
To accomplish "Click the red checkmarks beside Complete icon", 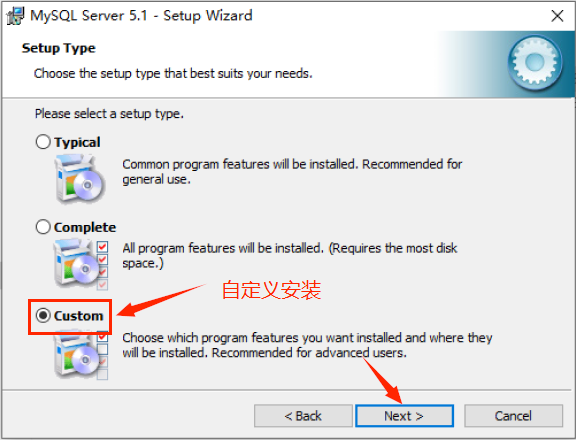I will click(102, 265).
